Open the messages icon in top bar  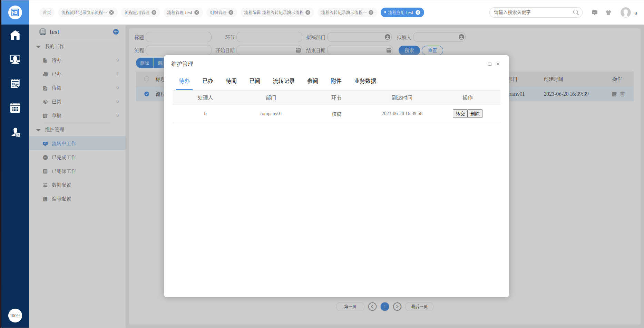click(594, 12)
